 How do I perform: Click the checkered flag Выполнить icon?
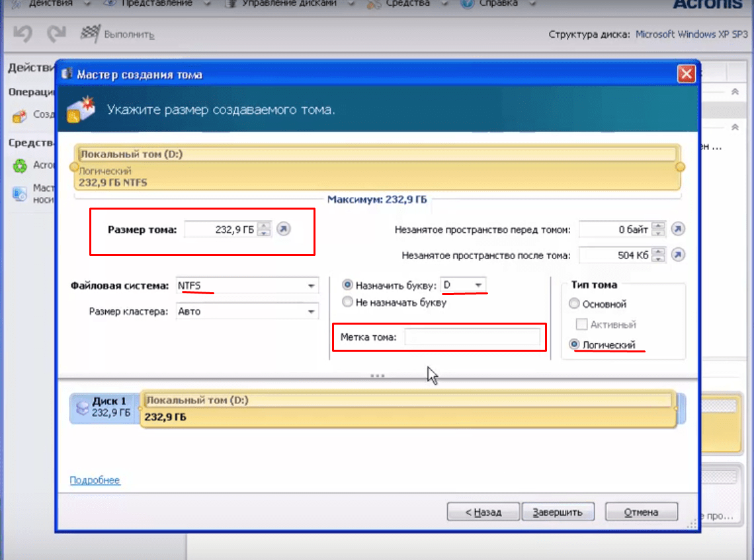(x=89, y=34)
